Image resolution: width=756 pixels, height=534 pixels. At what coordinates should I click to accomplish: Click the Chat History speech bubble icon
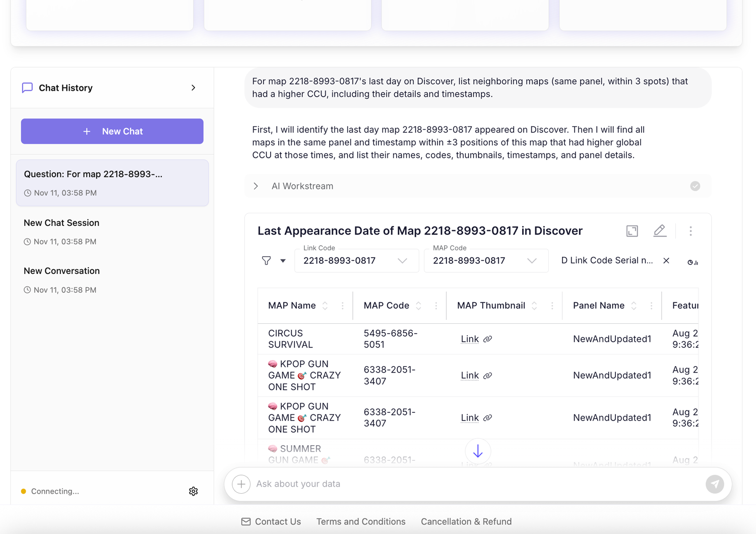[x=27, y=88]
